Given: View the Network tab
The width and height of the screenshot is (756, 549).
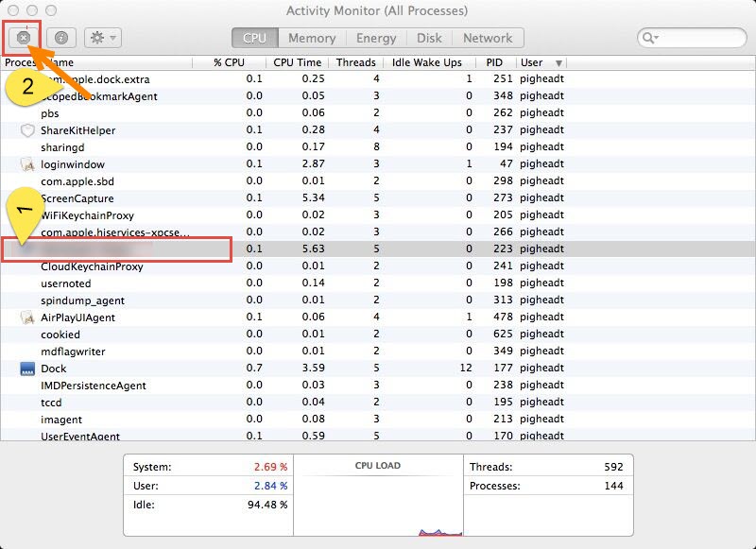Looking at the screenshot, I should click(x=488, y=38).
